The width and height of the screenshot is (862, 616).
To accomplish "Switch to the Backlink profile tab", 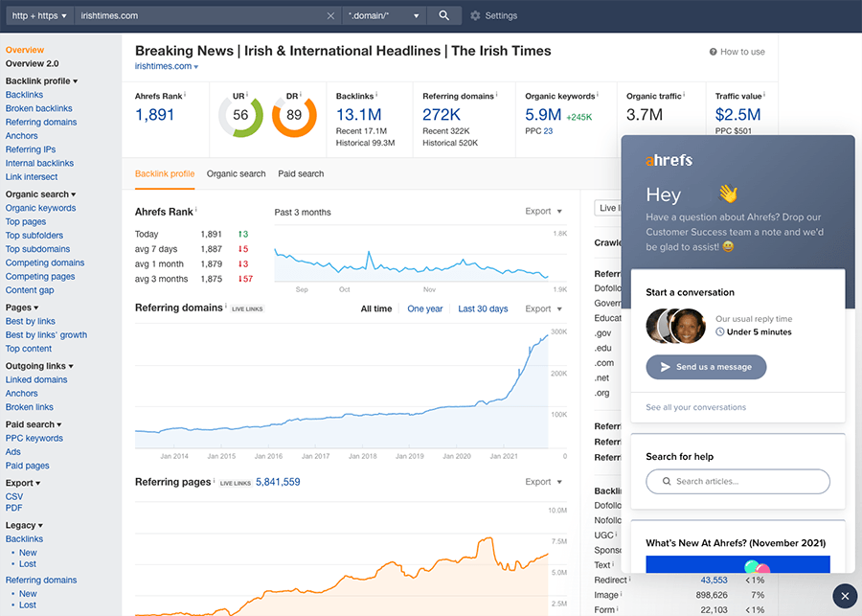I will click(x=165, y=173).
